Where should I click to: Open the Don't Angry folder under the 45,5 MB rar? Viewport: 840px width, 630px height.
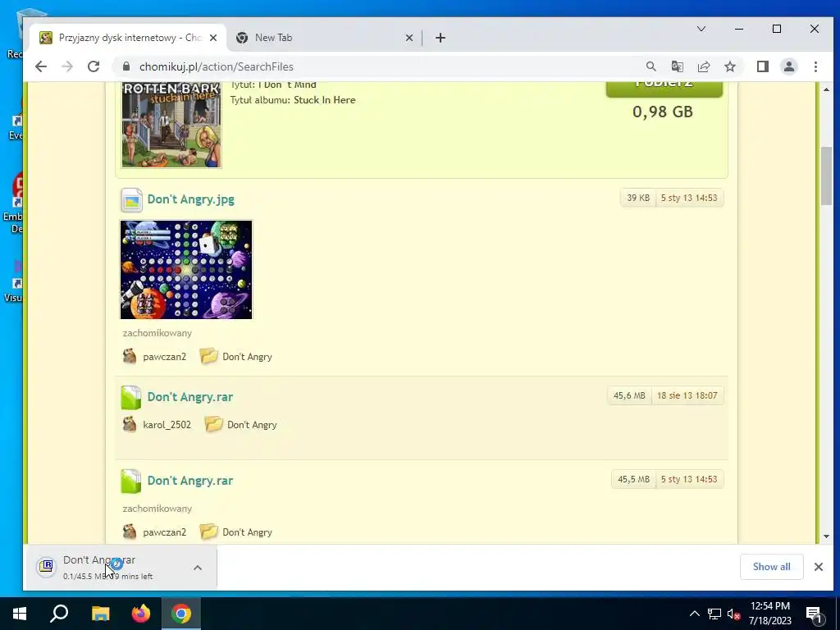(x=247, y=532)
